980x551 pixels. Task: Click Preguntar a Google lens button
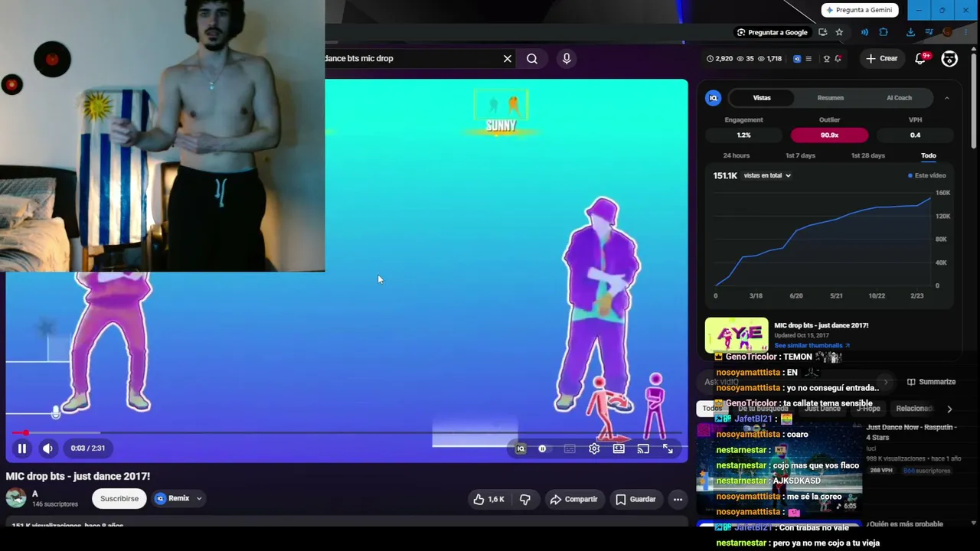pos(772,32)
